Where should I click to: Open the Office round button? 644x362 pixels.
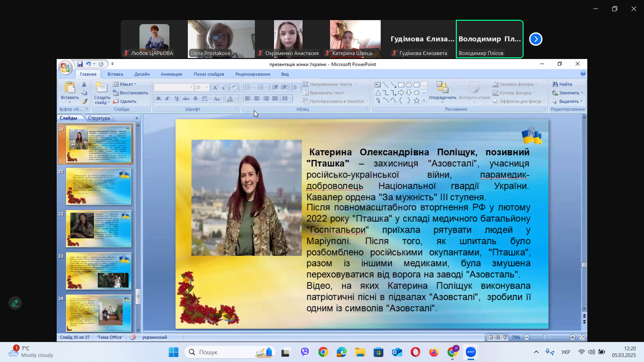coord(65,68)
